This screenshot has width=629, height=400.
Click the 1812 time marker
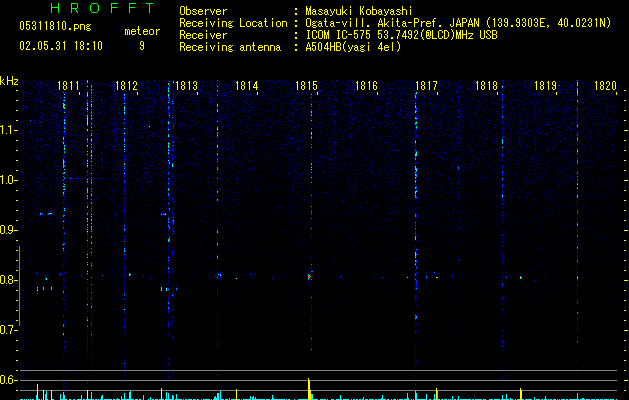coord(126,86)
